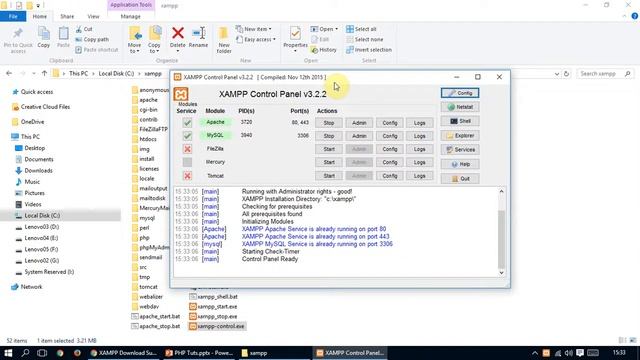Open Properties from Explorer ribbon

point(295,38)
